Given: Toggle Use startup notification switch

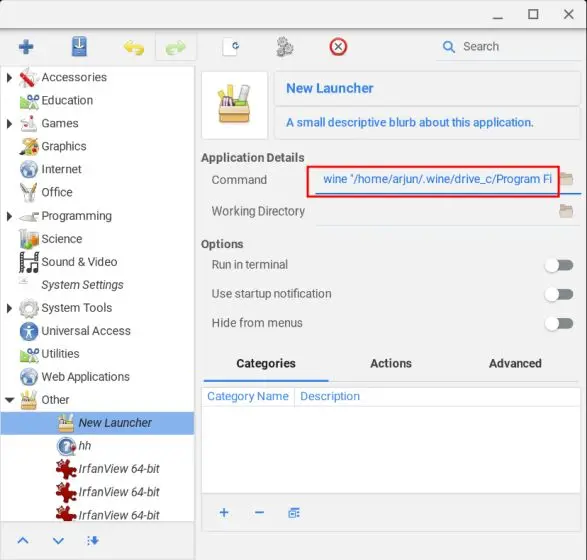Looking at the screenshot, I should pyautogui.click(x=559, y=295).
